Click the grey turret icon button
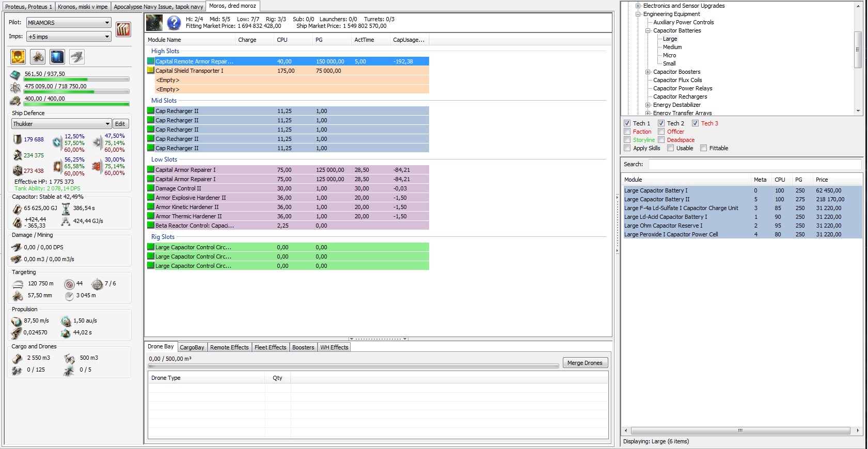Screen dimensions: 868x449 click(77, 57)
